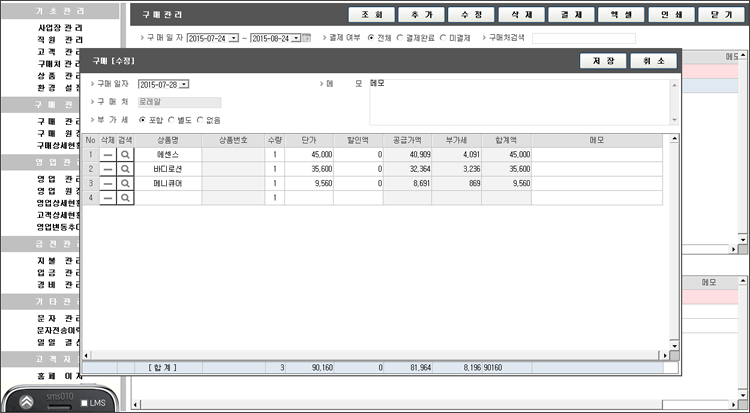Enable the LMS checkbox
The image size is (750, 413).
pyautogui.click(x=83, y=403)
